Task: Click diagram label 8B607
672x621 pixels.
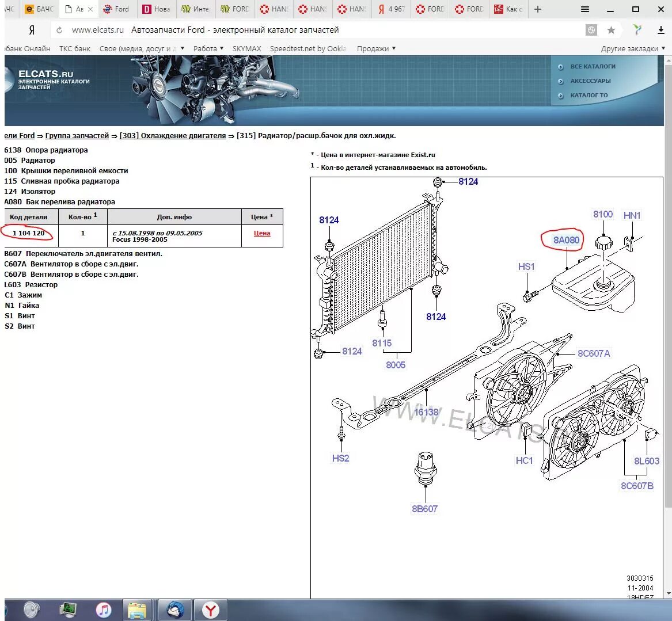Action: coord(424,509)
